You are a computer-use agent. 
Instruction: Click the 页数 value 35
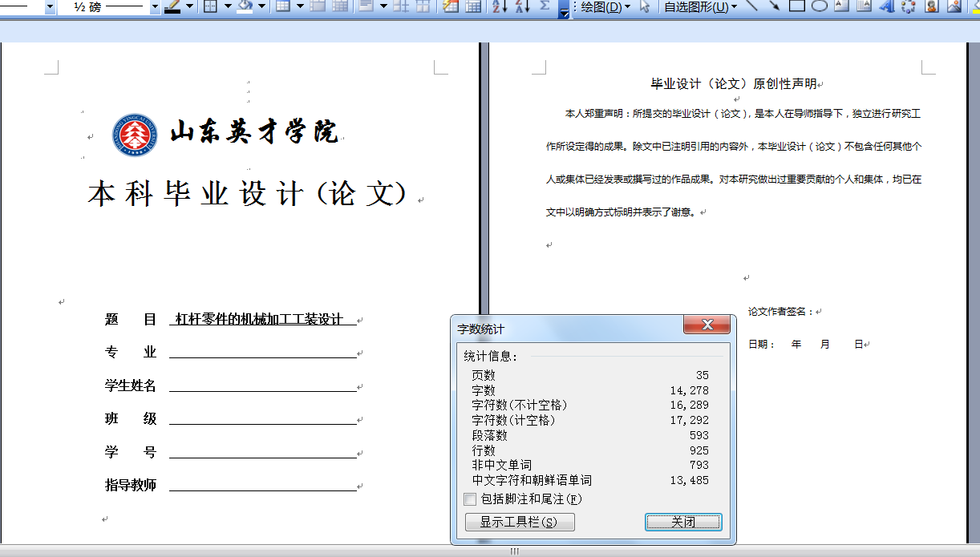[x=703, y=375]
